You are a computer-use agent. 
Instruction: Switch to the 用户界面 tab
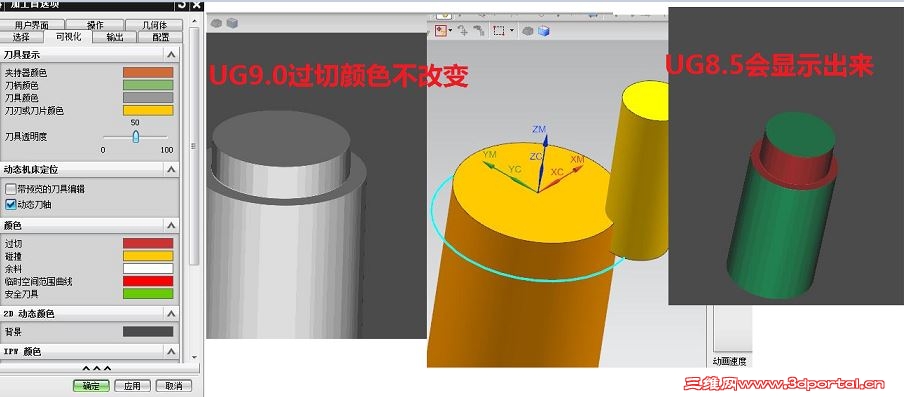pos(32,25)
